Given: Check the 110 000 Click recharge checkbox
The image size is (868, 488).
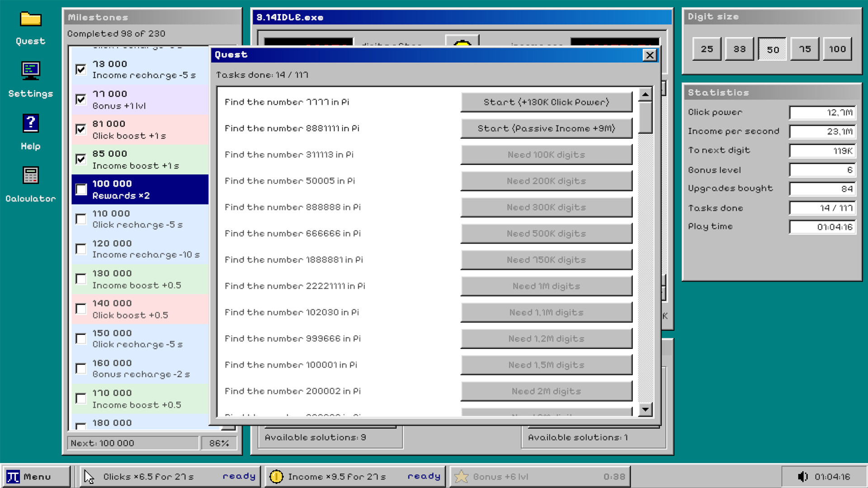Looking at the screenshot, I should (81, 219).
